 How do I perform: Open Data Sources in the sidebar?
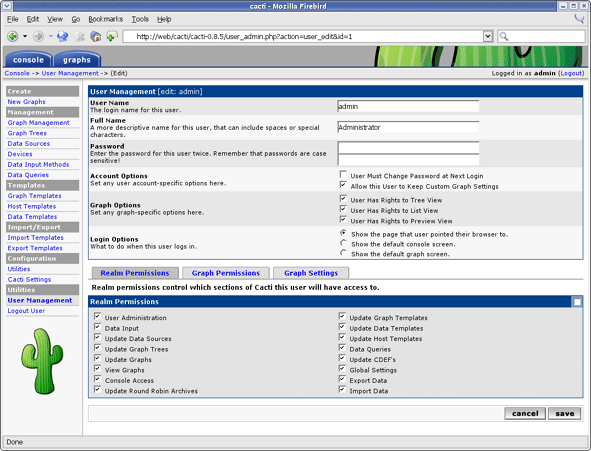[29, 144]
